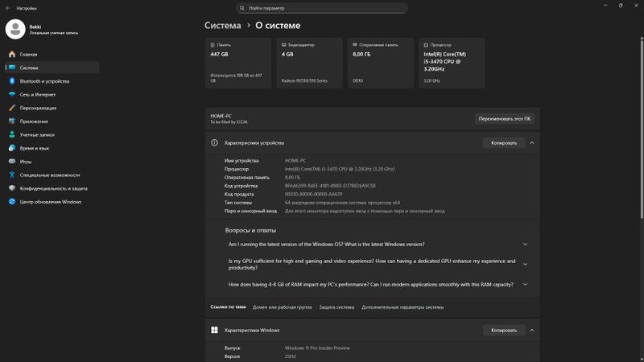
Task: Open Учетные записи settings
Action: pyautogui.click(x=52, y=134)
